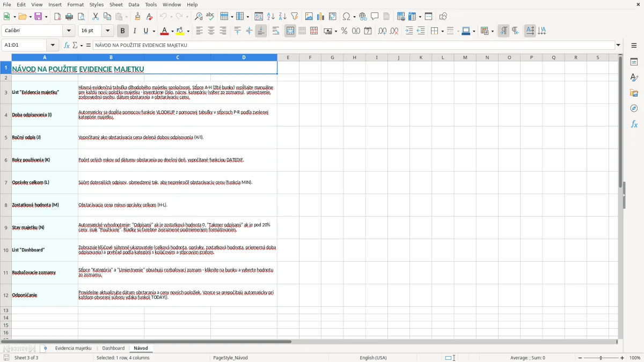Apply red font color swatch
The image size is (644, 362).
[165, 31]
